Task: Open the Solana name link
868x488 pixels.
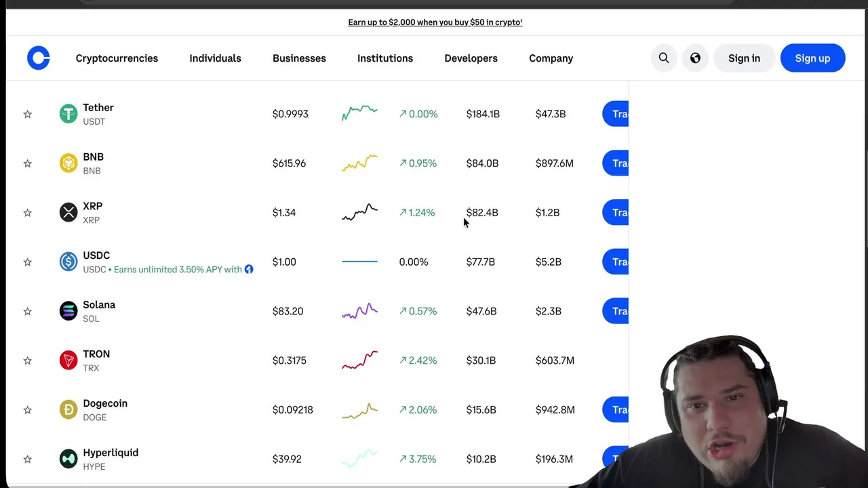Action: pos(99,305)
